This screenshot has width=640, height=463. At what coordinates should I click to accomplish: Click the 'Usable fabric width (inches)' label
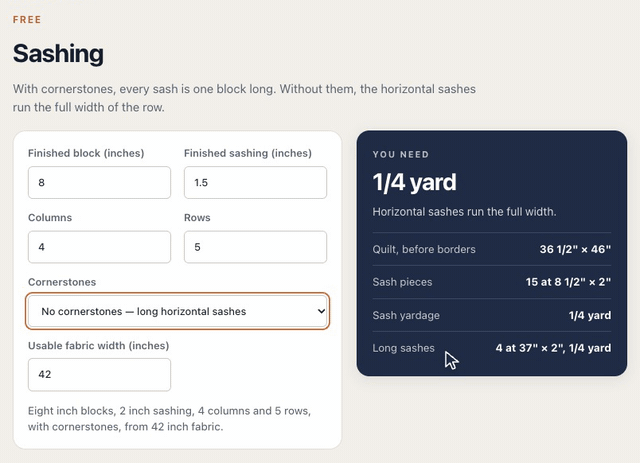coord(98,346)
